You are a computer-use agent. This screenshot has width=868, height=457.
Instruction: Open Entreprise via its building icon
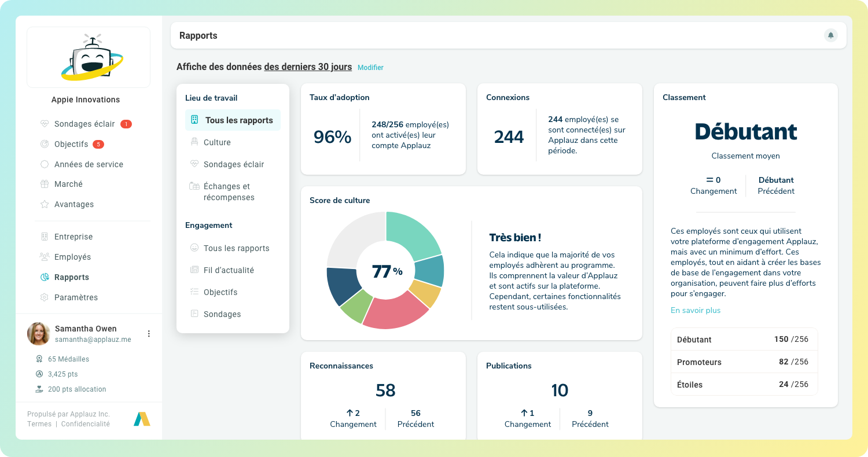[x=45, y=237]
